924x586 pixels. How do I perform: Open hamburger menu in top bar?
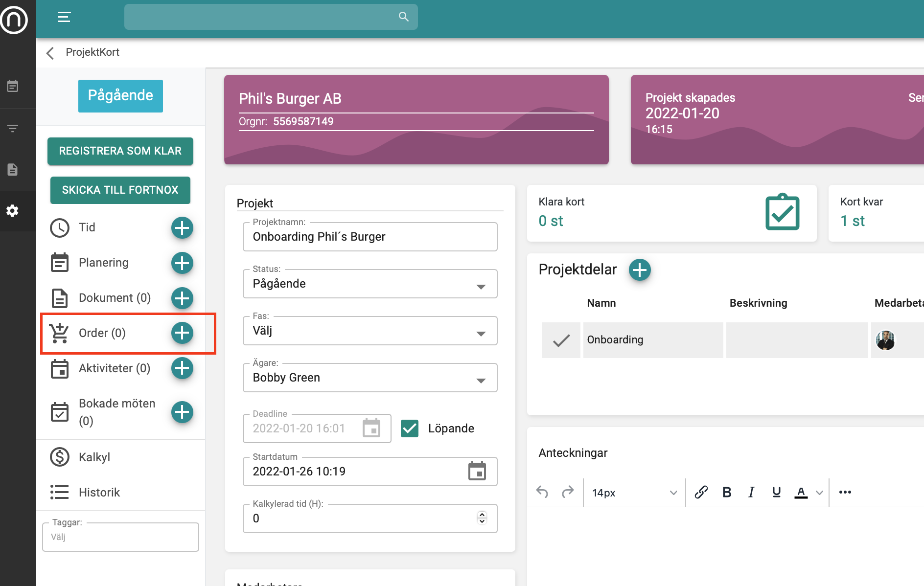(x=64, y=17)
